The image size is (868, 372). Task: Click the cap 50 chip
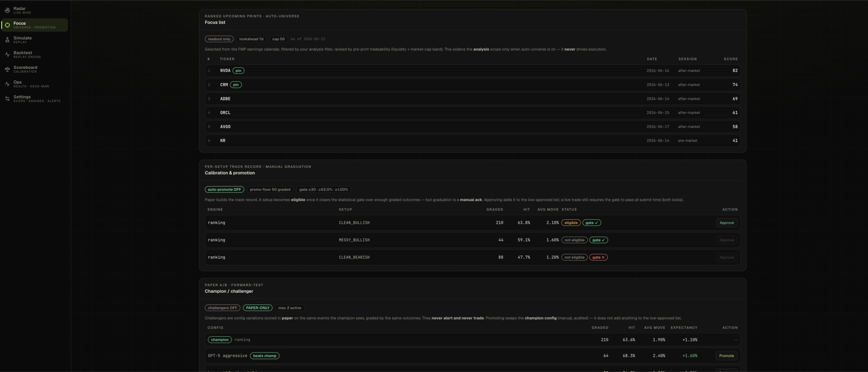(278, 39)
